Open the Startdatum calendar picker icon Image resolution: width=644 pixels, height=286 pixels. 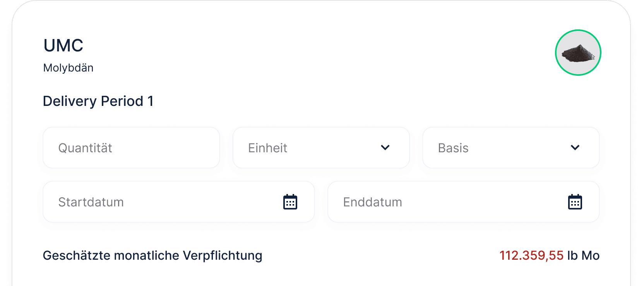point(290,202)
